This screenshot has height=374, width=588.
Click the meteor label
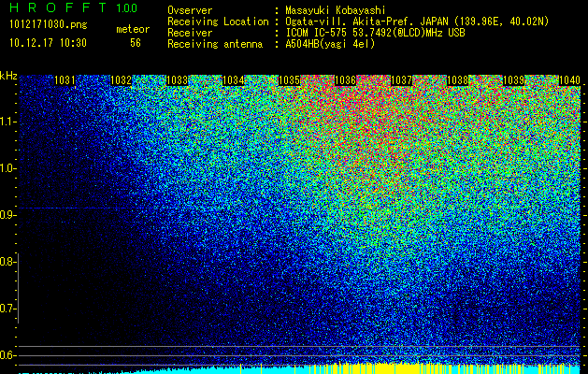click(x=133, y=29)
